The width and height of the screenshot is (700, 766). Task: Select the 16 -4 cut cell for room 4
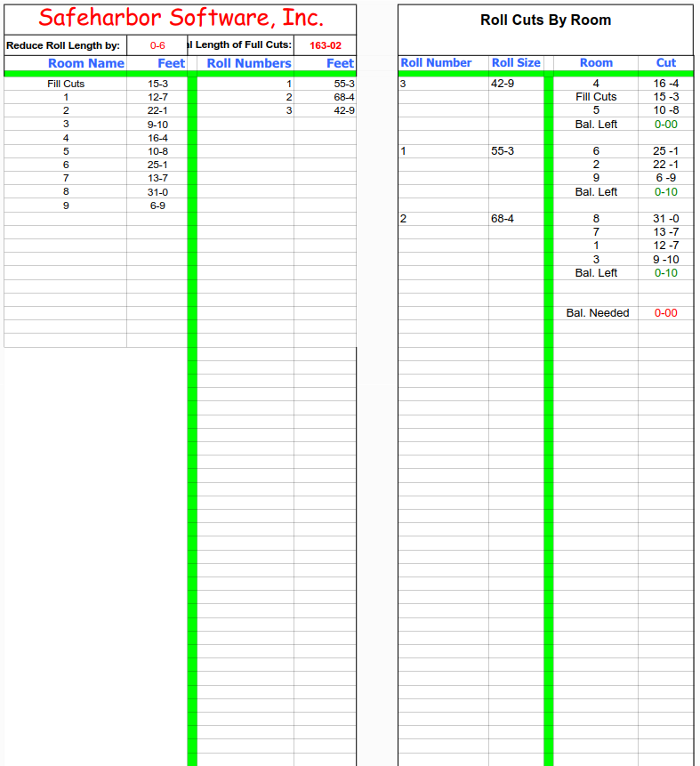[665, 84]
